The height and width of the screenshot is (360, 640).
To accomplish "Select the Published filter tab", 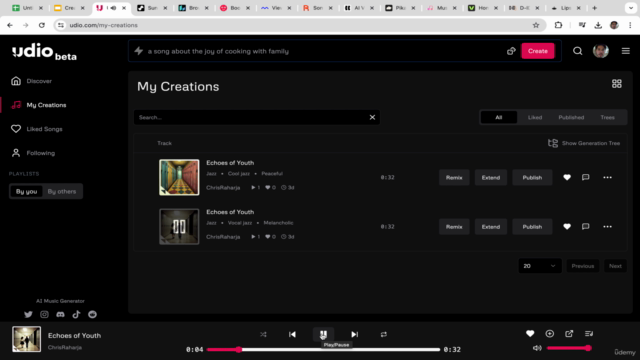I will [x=571, y=117].
